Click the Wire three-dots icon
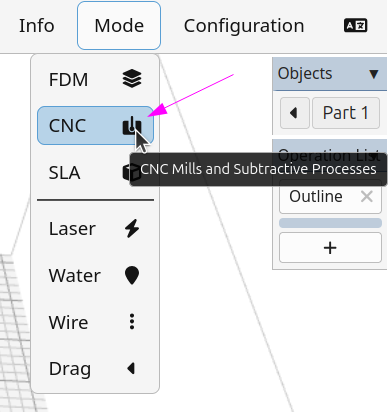This screenshot has width=388, height=412. (x=132, y=322)
